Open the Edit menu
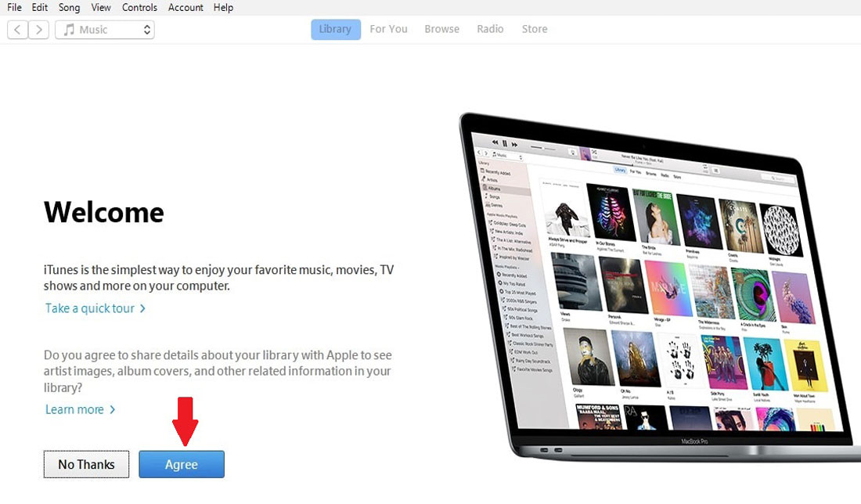The image size is (861, 504). [39, 7]
